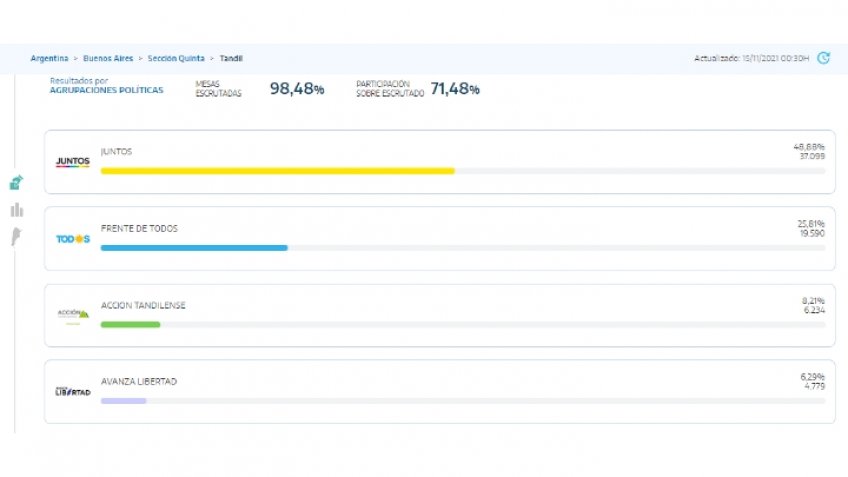Viewport: 848px width, 477px height.
Task: Click the PARTICIPACION SOBRE ESCRUTADO label
Action: 390,89
